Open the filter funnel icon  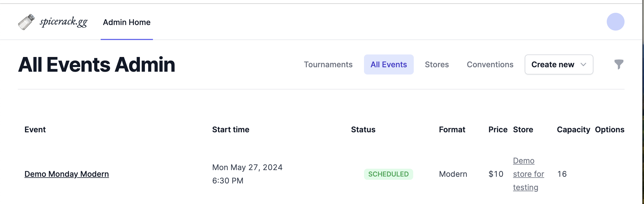[x=619, y=64]
